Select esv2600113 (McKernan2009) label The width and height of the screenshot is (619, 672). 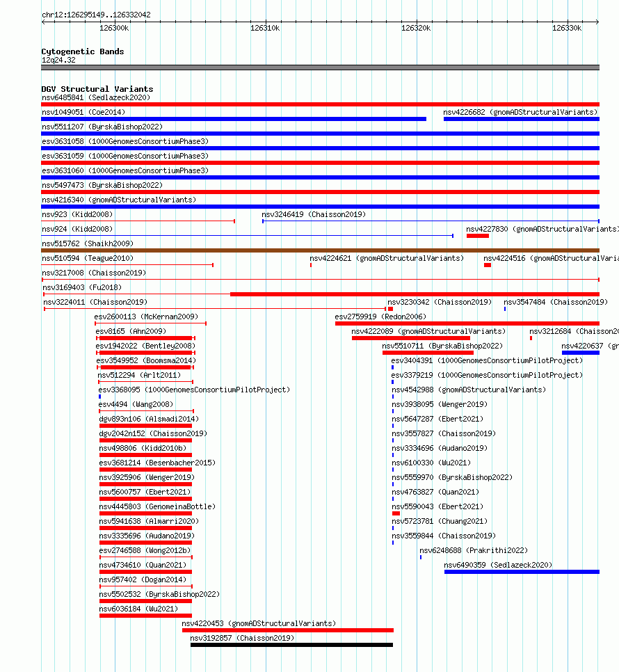(146, 317)
